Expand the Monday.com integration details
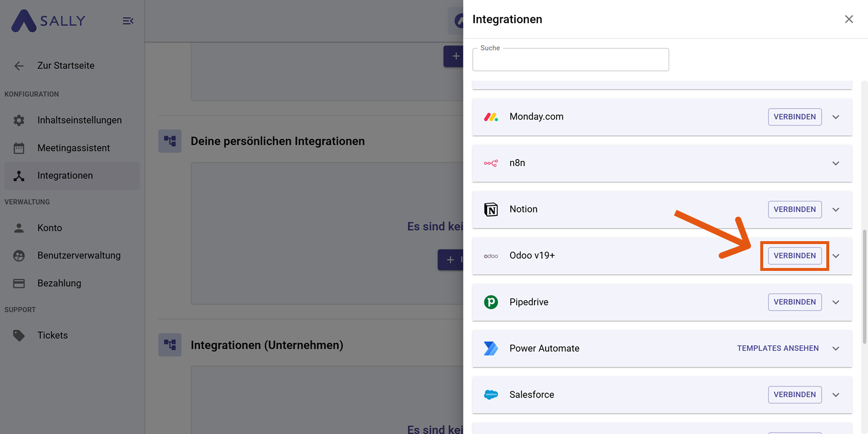Screen dimensions: 868x434 coord(836,117)
